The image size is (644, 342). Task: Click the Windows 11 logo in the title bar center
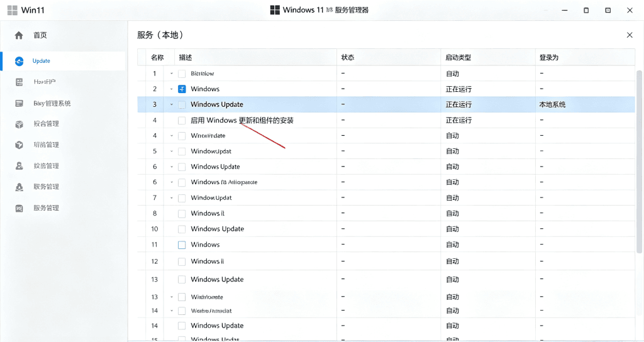(275, 10)
